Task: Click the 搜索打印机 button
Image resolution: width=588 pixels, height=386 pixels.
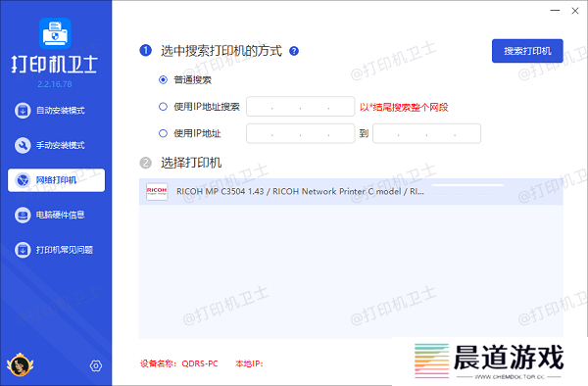Action: [527, 51]
